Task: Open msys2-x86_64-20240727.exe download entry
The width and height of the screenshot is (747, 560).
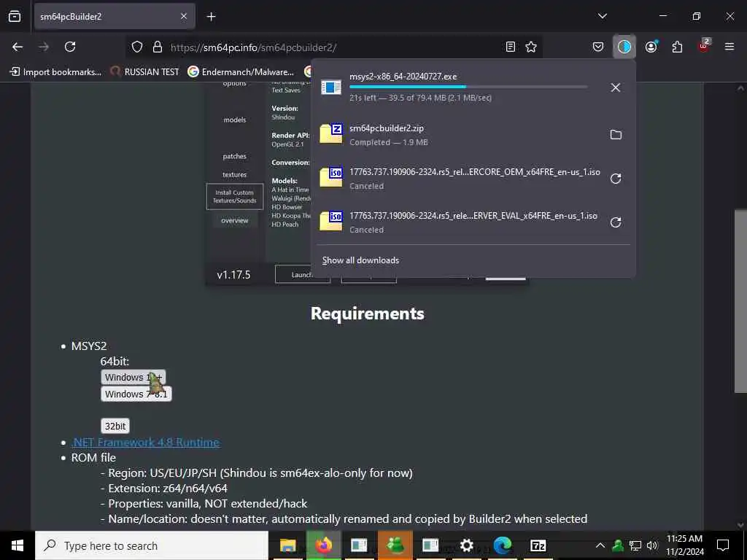Action: coord(457,87)
